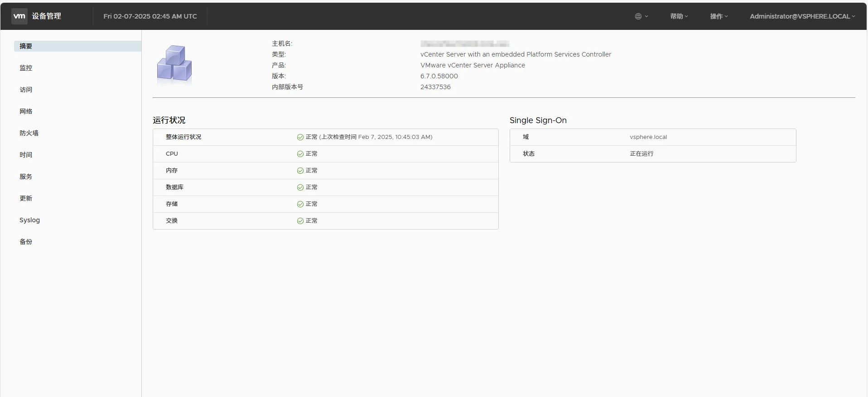Click green check icon in 交换 row
868x397 pixels.
pos(300,221)
